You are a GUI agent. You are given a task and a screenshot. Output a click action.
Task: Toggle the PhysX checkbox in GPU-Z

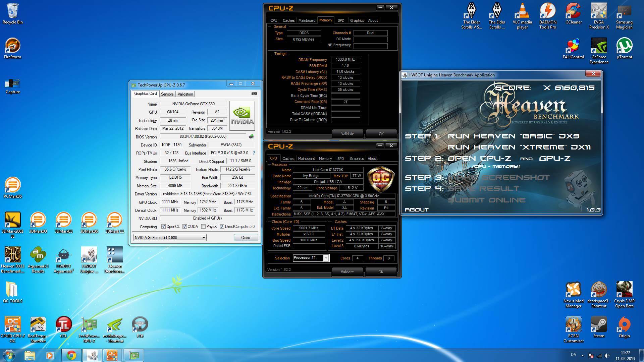[203, 227]
